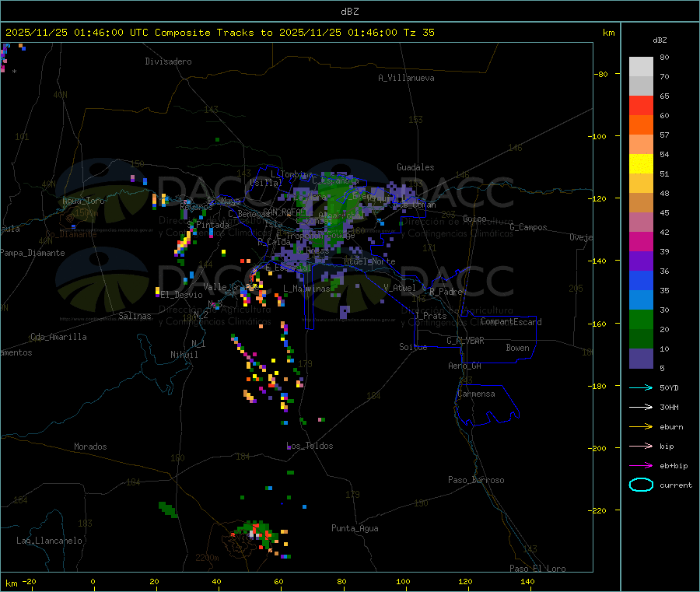
Task: Click the white 30HM arrow icon
Action: coord(641,407)
